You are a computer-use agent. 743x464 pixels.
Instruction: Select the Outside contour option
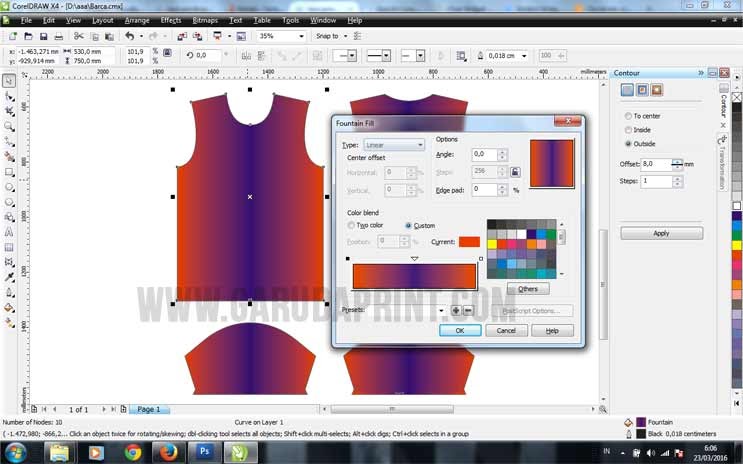628,144
